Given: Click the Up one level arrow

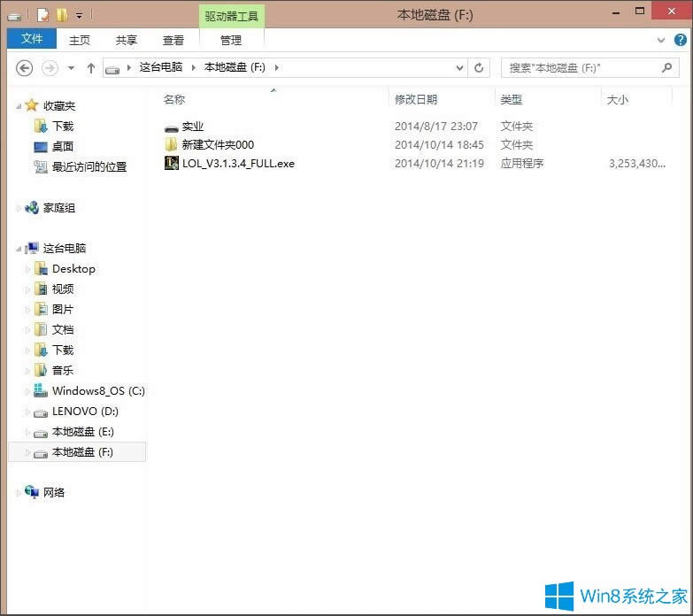Looking at the screenshot, I should click(x=90, y=67).
